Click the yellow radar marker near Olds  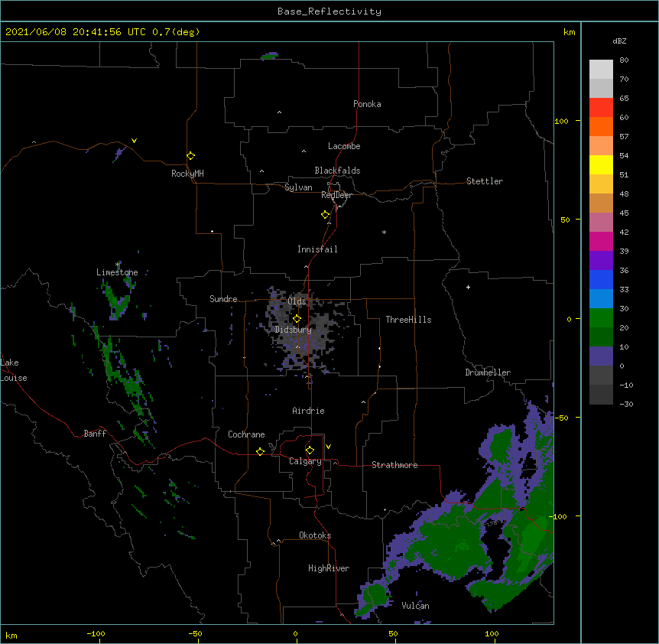point(297,319)
